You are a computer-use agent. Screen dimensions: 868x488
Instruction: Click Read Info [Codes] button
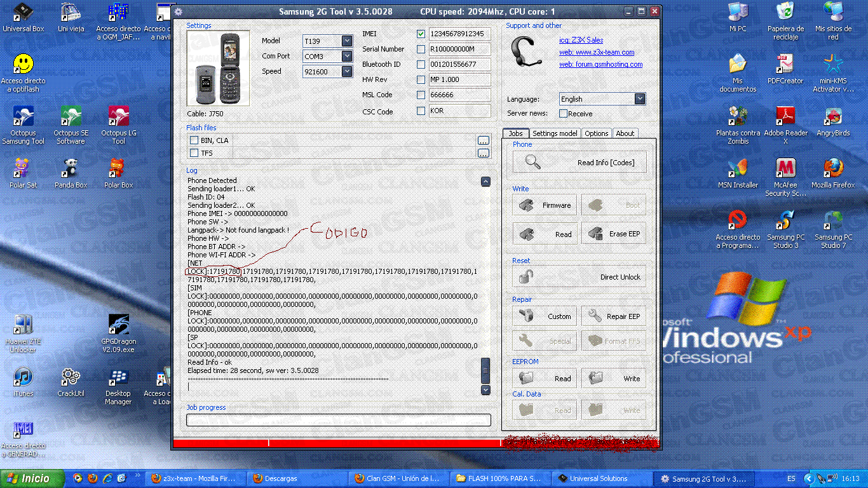(x=579, y=162)
